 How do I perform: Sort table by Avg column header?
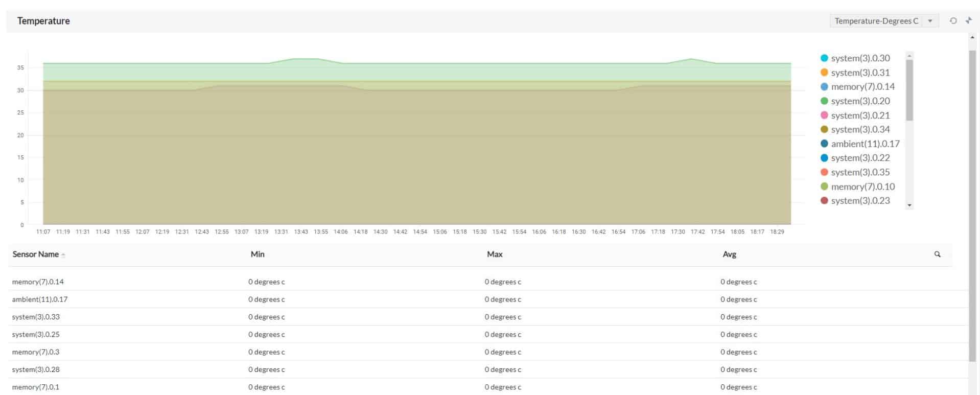coord(729,254)
